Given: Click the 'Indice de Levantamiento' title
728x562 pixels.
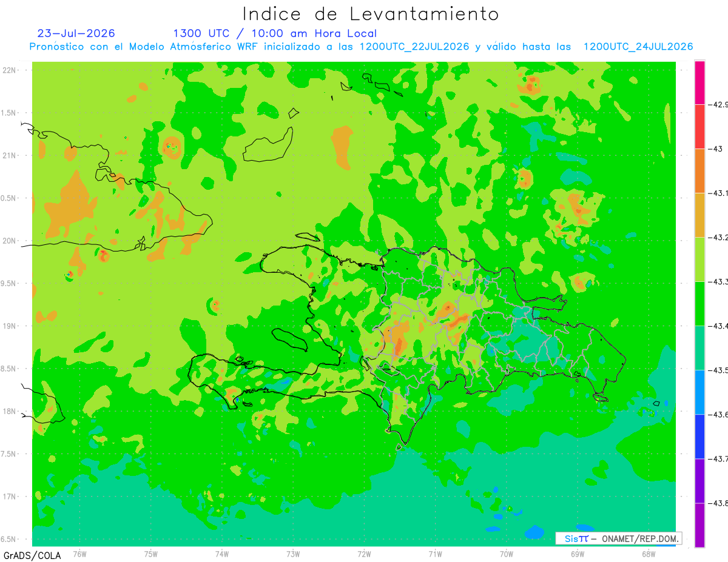Looking at the screenshot, I should (371, 14).
